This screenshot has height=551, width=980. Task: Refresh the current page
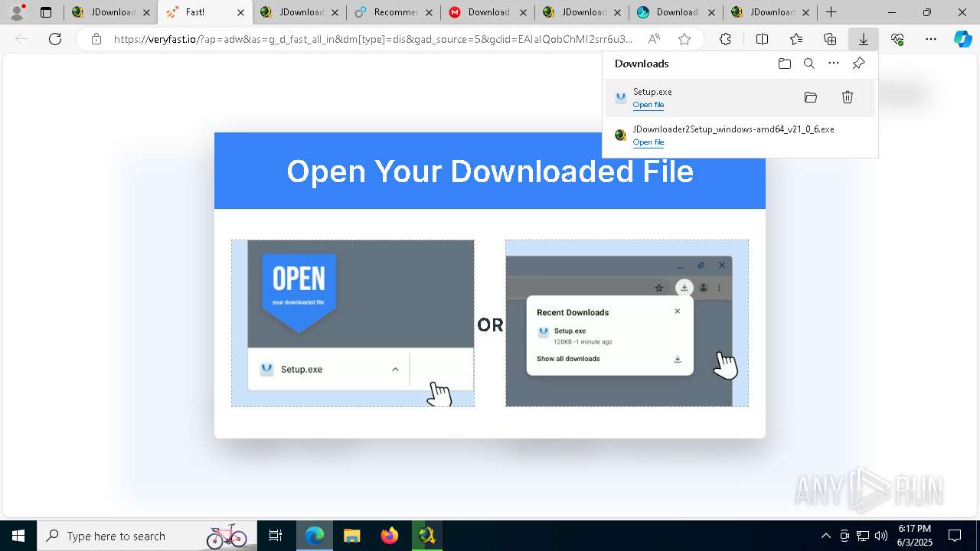pos(55,39)
